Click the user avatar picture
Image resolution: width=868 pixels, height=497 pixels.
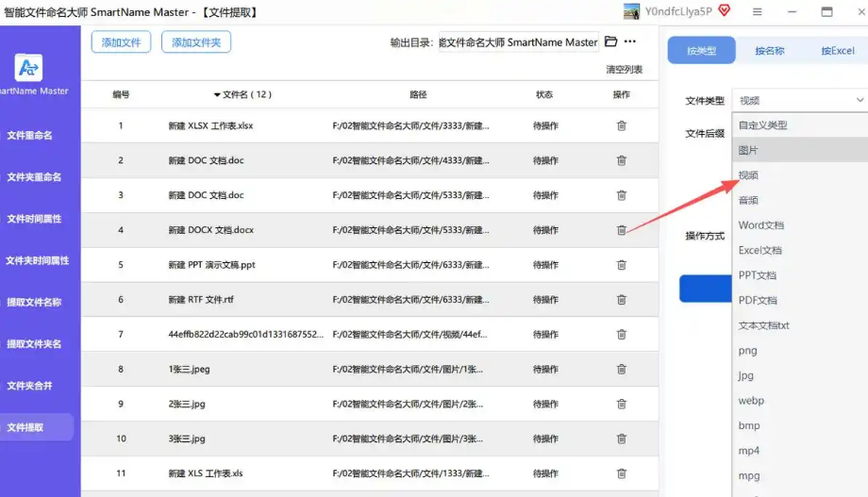(x=631, y=11)
